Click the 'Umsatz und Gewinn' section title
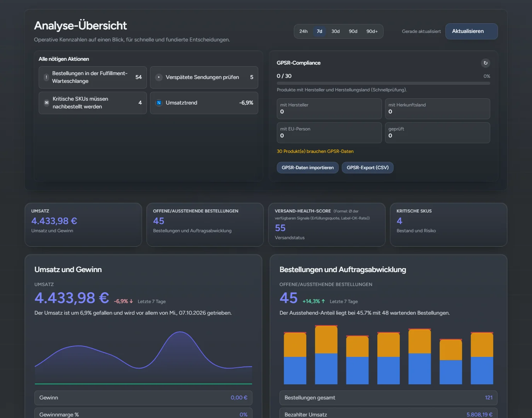Screen dimensions: 532x418 pyautogui.click(x=68, y=269)
